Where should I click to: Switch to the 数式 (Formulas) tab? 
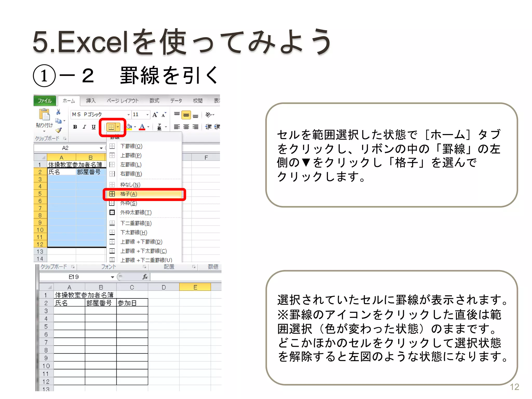(154, 101)
